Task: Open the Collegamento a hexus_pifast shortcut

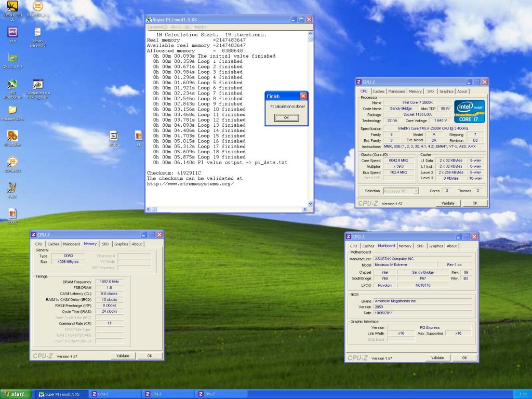Action: point(37,88)
